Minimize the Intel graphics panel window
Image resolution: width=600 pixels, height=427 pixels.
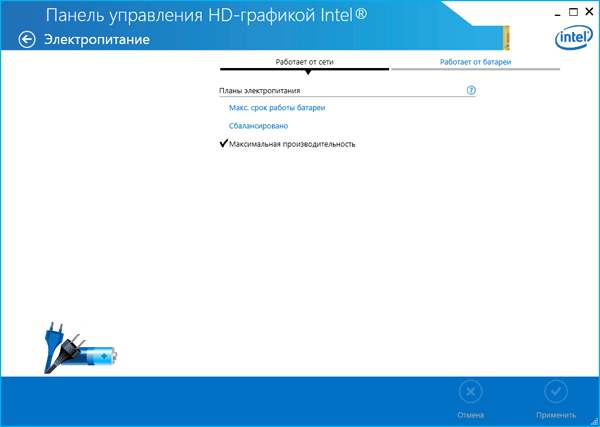click(x=548, y=9)
